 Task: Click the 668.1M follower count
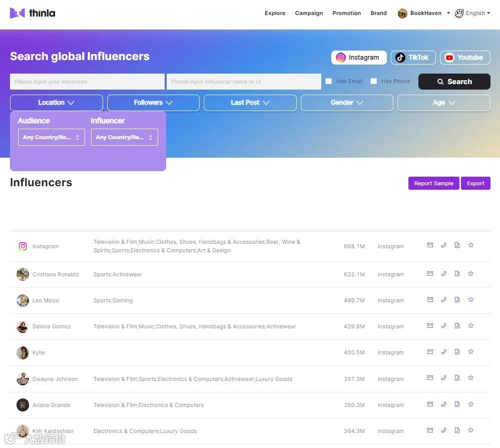(354, 246)
